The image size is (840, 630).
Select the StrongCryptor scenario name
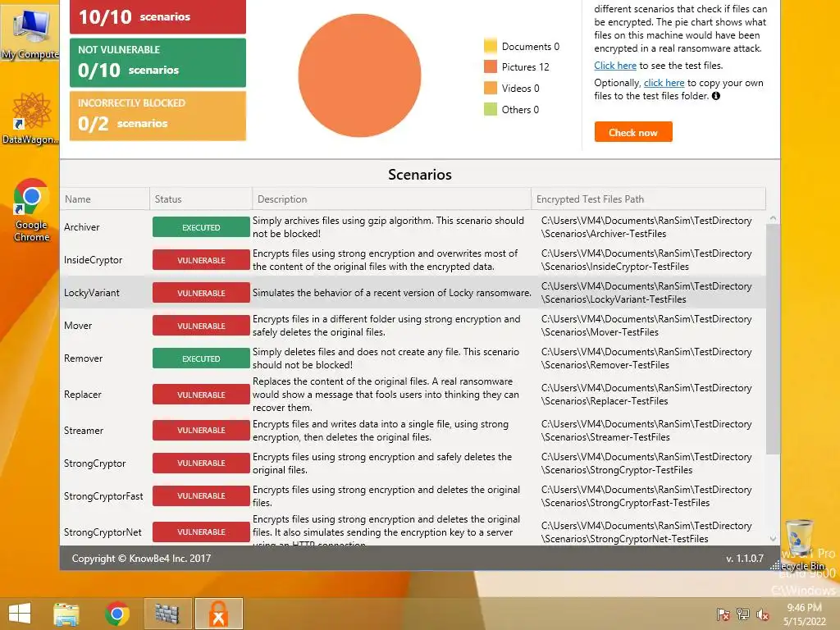95,463
